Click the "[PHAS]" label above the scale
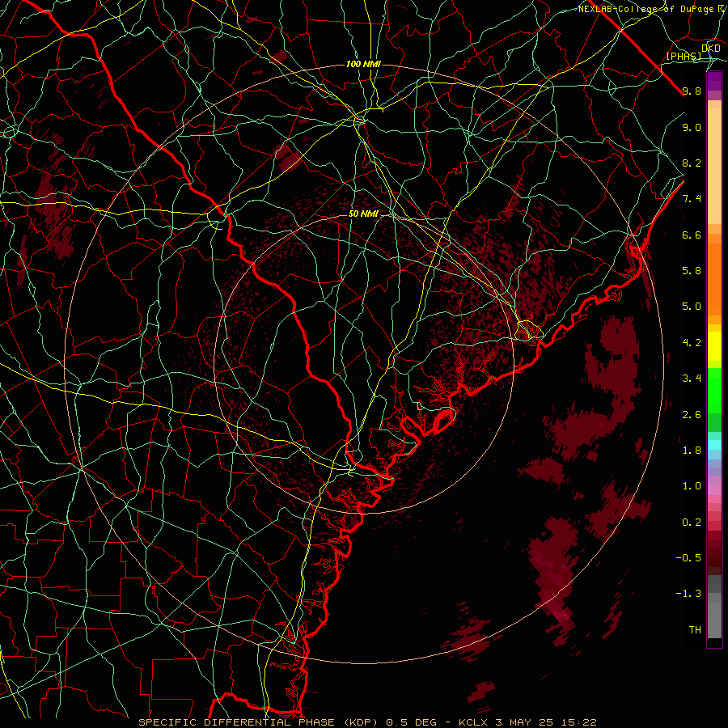728x728 pixels. tap(684, 56)
